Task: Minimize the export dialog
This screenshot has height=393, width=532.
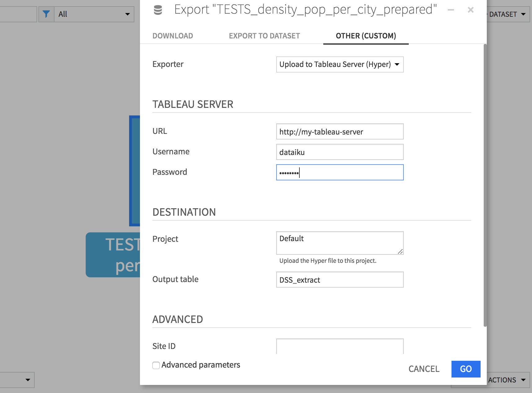Action: coord(451,10)
